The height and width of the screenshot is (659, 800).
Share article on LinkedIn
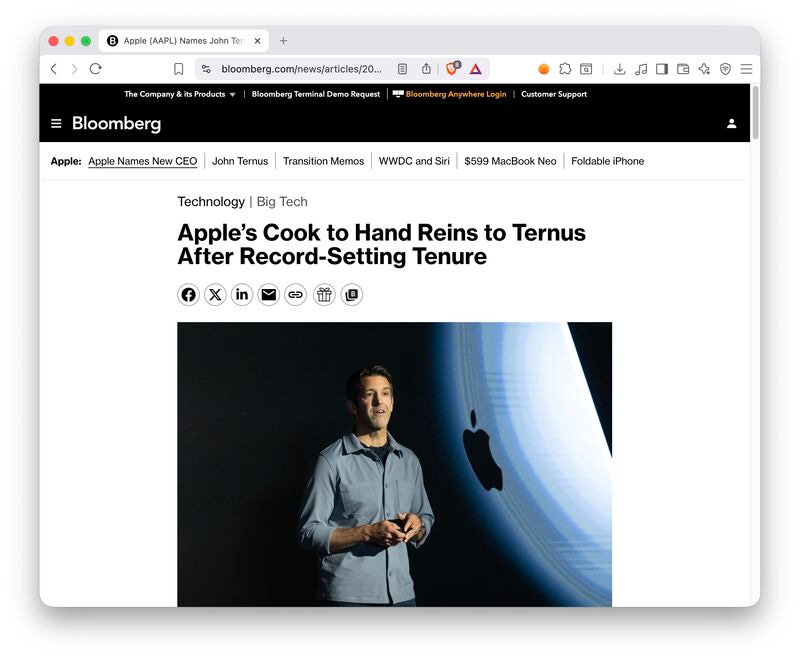[242, 295]
